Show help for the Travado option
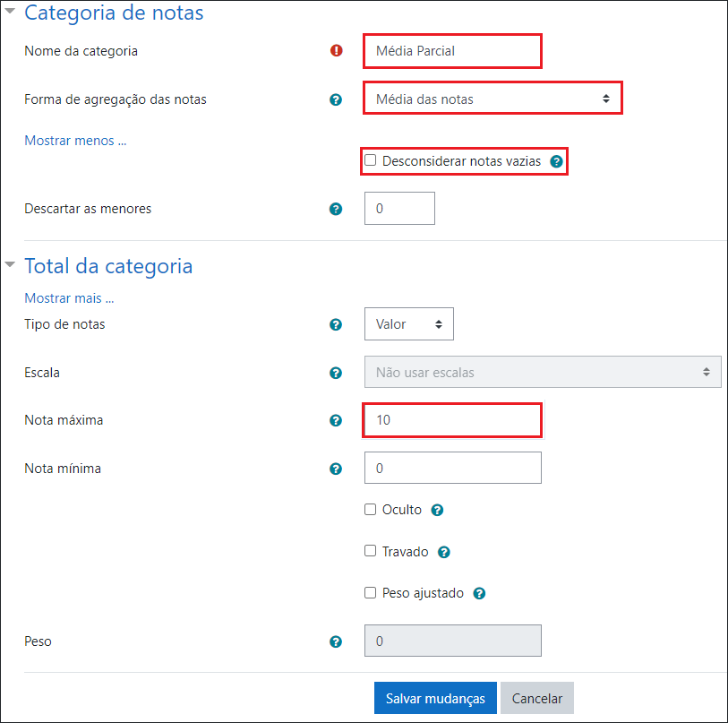Screen dimensions: 728x723 (x=444, y=552)
